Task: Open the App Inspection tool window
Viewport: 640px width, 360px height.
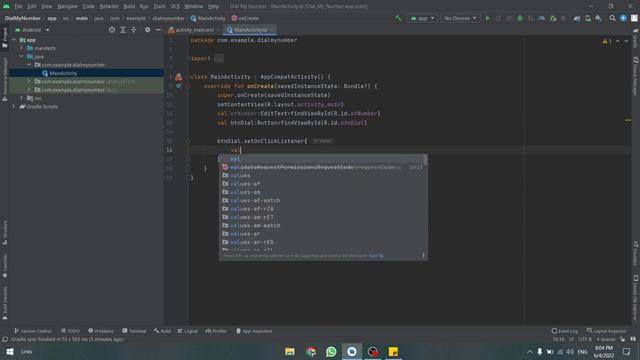Action: point(254,331)
